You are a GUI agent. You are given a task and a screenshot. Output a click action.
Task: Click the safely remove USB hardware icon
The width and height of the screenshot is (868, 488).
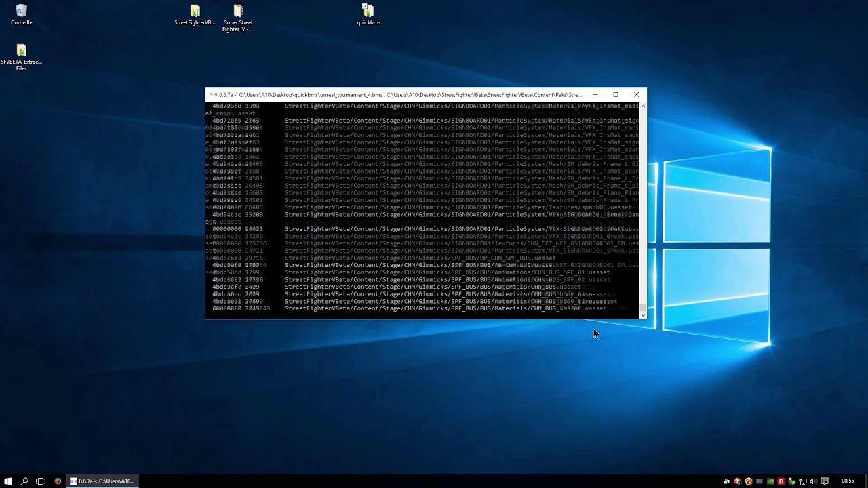click(x=791, y=481)
